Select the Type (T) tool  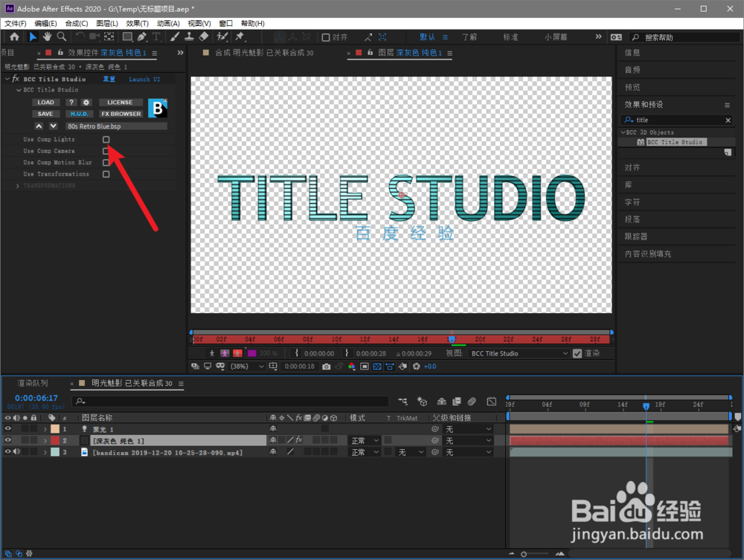pyautogui.click(x=155, y=36)
